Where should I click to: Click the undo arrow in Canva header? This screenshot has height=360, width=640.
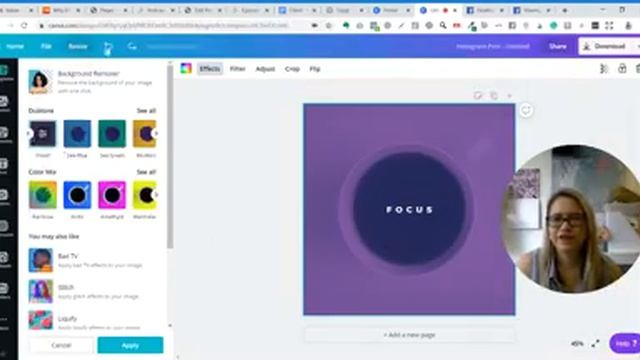(x=108, y=46)
